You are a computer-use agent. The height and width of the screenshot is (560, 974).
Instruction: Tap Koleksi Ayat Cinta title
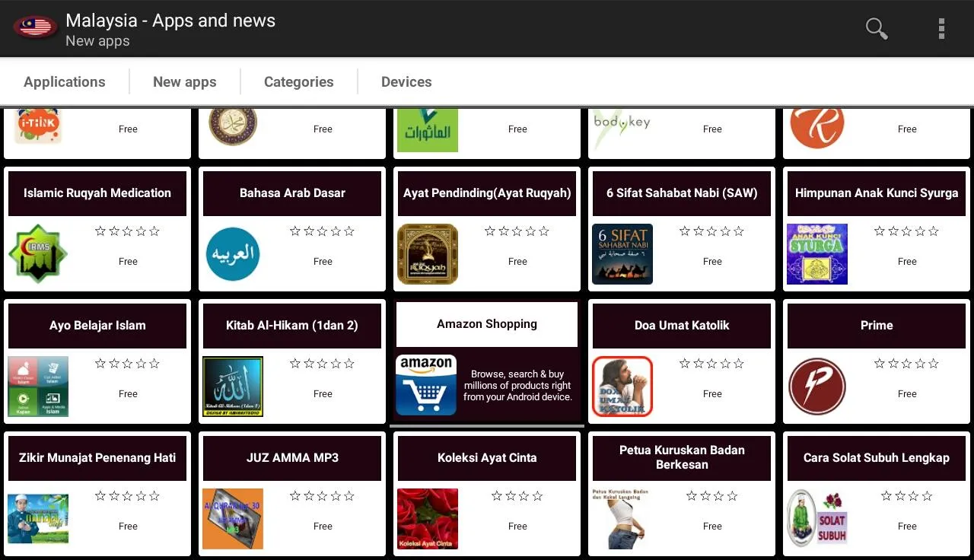click(x=487, y=458)
